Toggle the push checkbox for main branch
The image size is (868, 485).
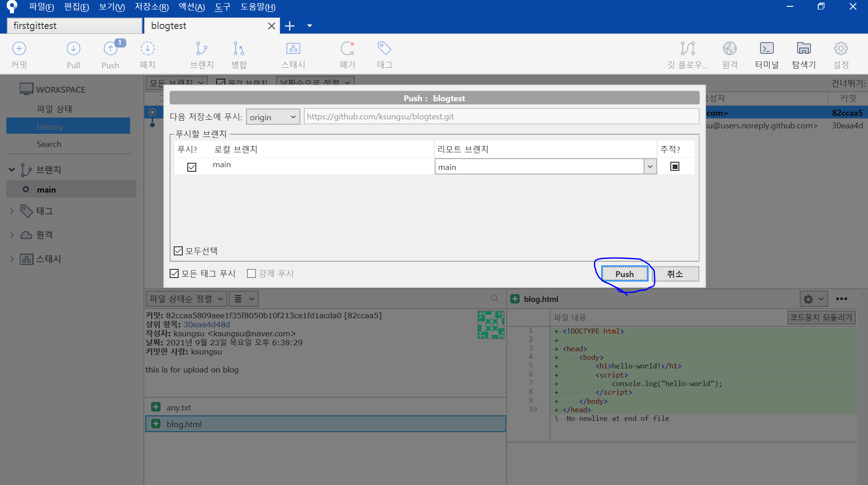[192, 167]
